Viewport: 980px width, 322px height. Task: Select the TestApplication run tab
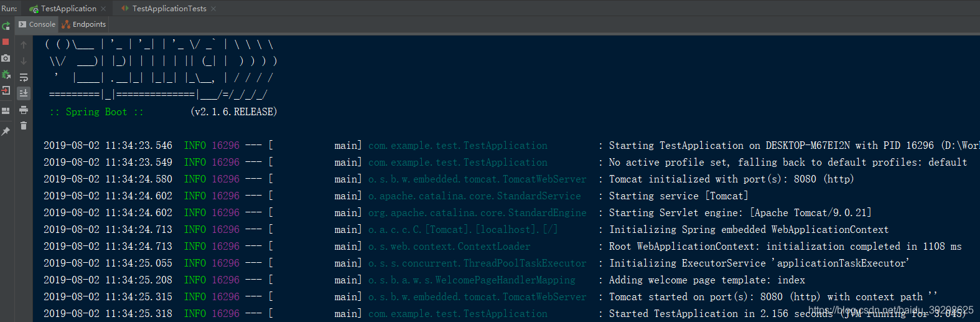(68, 8)
